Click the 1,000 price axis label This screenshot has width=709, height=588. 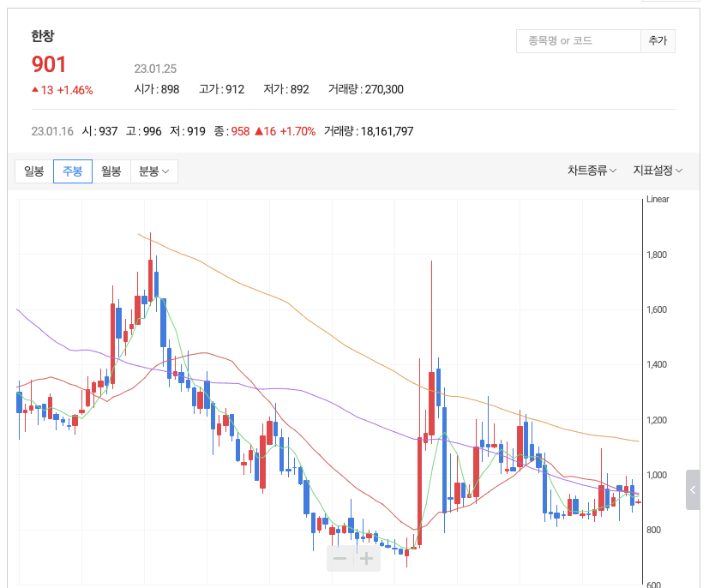(657, 476)
